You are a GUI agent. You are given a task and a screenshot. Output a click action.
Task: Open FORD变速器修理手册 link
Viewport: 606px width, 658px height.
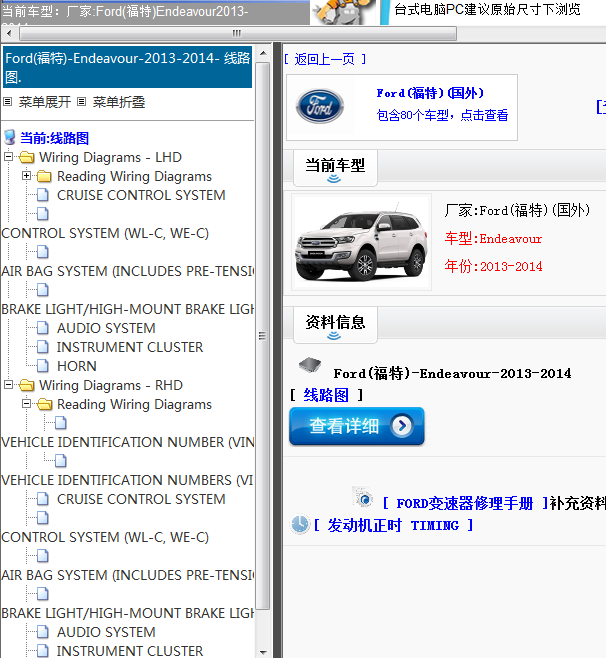465,503
